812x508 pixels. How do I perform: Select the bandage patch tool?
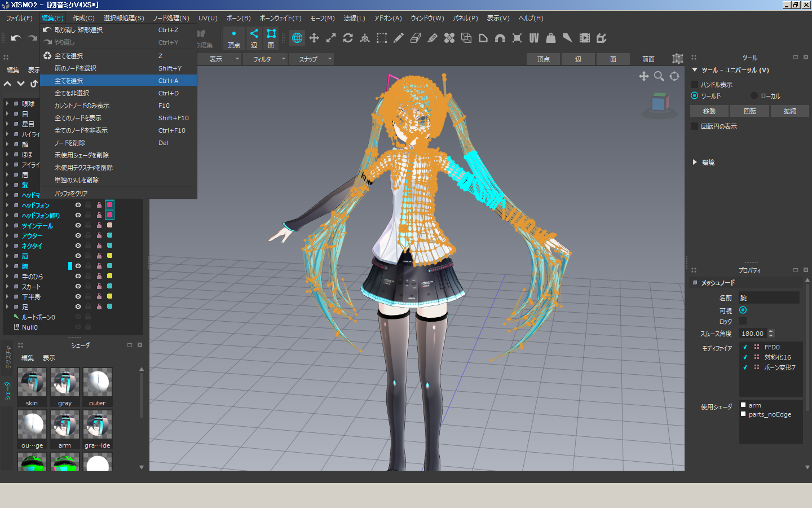click(449, 38)
